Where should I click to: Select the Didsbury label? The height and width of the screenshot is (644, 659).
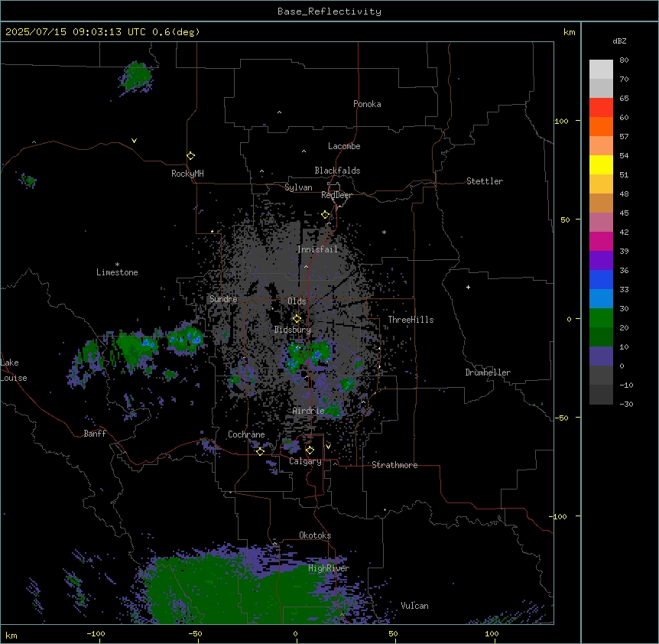click(x=293, y=330)
